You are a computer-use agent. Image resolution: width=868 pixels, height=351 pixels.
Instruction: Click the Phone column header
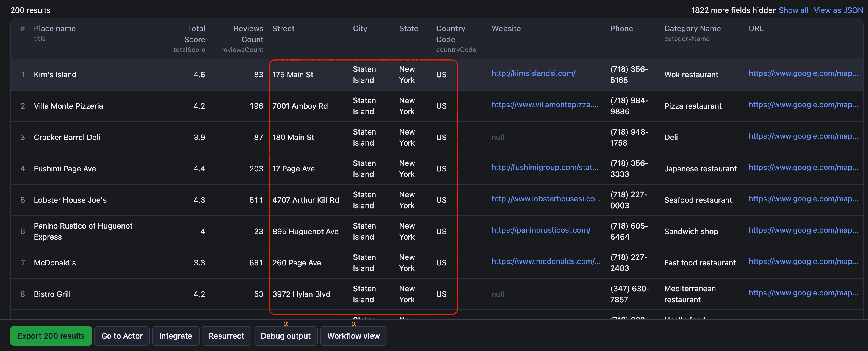[621, 28]
